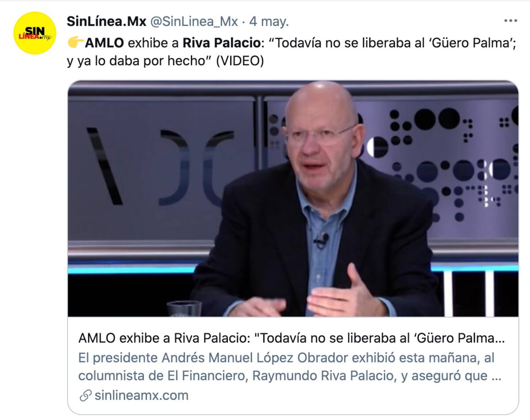Viewport: 530px width, 420px height.
Task: Open the SinLínea.Mx yellow profile avatar
Action: coord(35,34)
